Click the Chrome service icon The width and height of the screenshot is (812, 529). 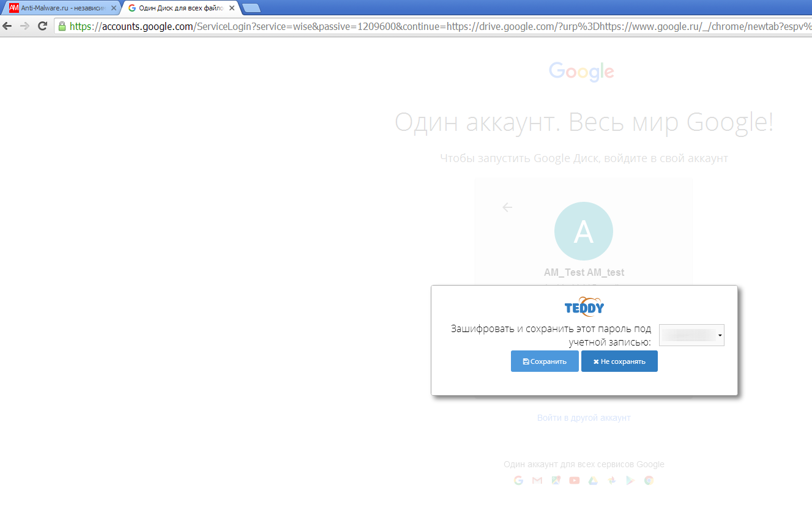pyautogui.click(x=649, y=481)
